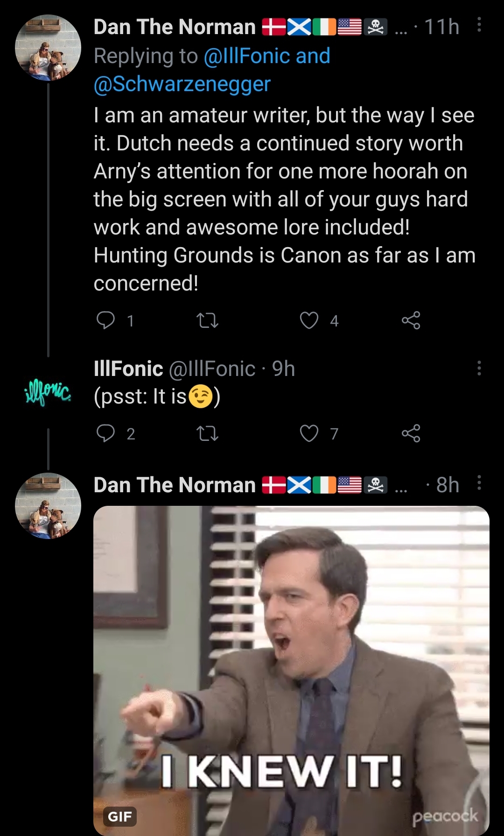Screen dimensions: 504x836
Task: Like IllFonic's 'psst: It is' tweet
Action: 309,433
